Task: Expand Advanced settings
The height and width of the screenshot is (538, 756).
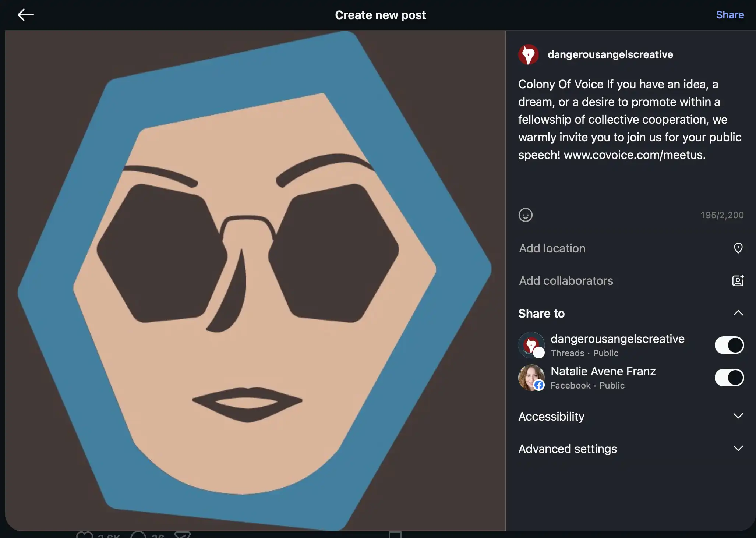Action: pos(631,449)
